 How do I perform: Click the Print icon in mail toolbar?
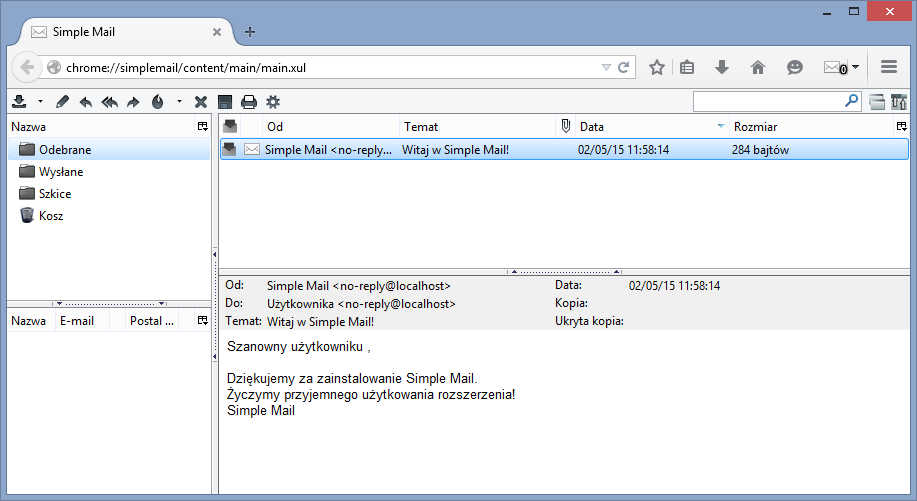coord(249,102)
